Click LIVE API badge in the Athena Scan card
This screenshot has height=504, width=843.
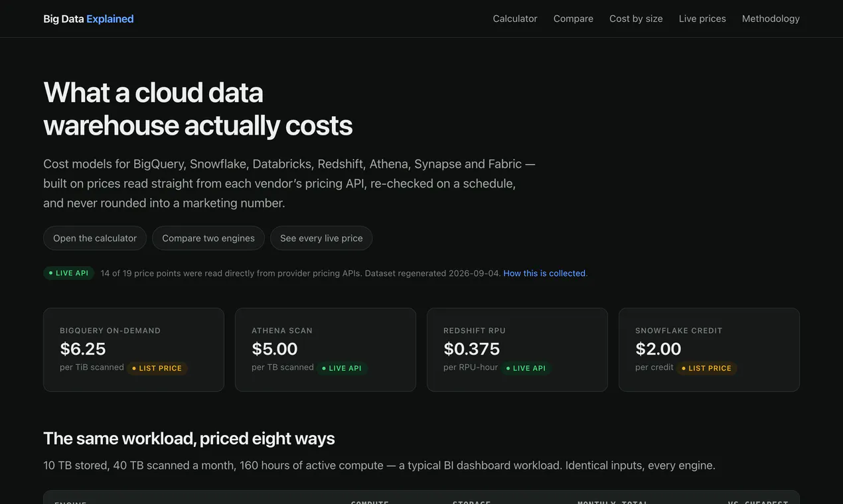click(342, 368)
